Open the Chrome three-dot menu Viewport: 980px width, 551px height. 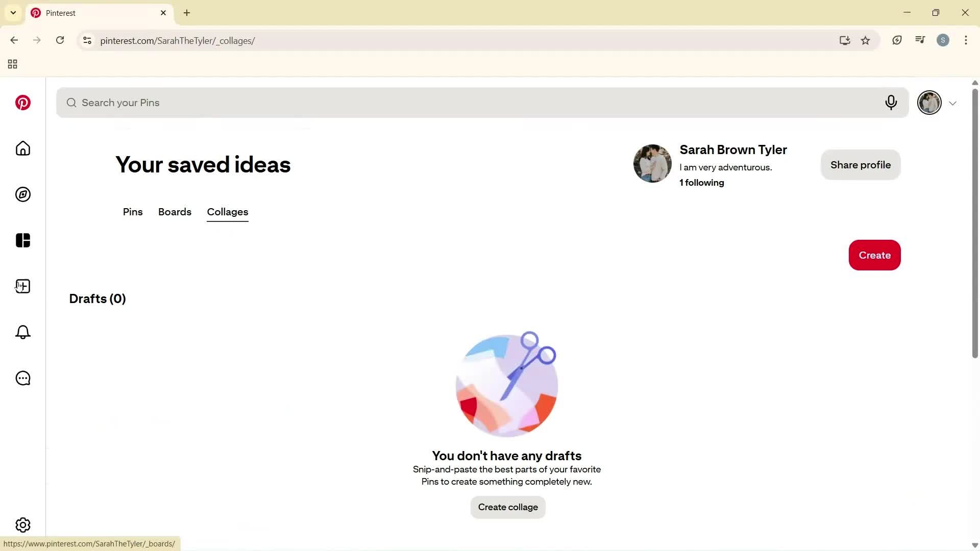pos(966,40)
